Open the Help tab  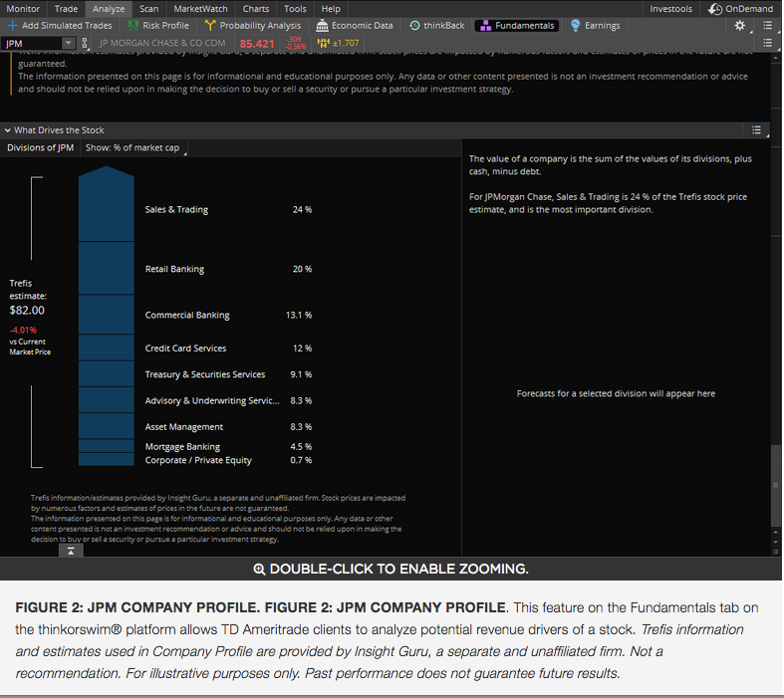coord(331,9)
